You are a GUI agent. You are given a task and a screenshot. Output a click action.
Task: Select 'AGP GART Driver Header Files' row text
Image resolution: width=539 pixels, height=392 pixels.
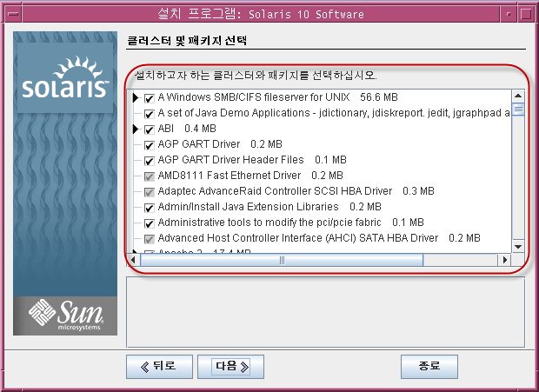click(252, 160)
